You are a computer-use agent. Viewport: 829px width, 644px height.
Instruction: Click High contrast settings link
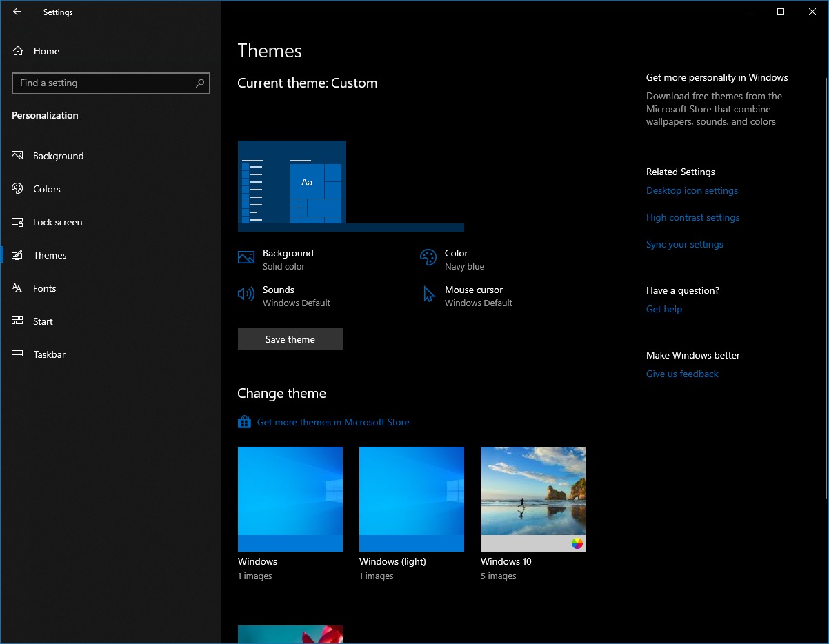692,217
